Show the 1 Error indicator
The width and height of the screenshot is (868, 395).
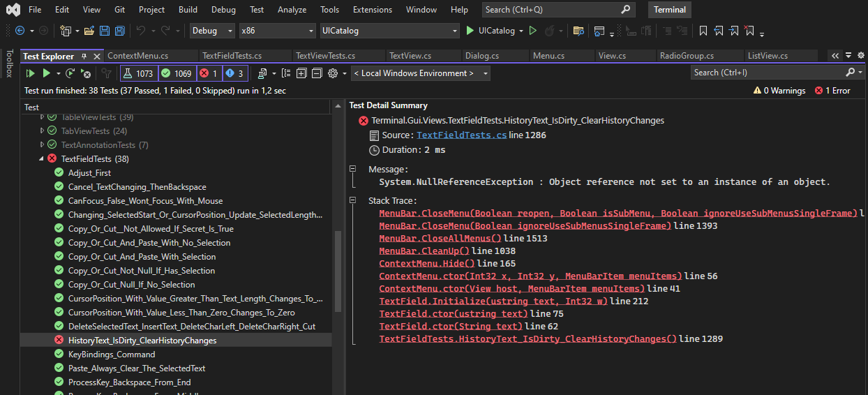click(832, 91)
